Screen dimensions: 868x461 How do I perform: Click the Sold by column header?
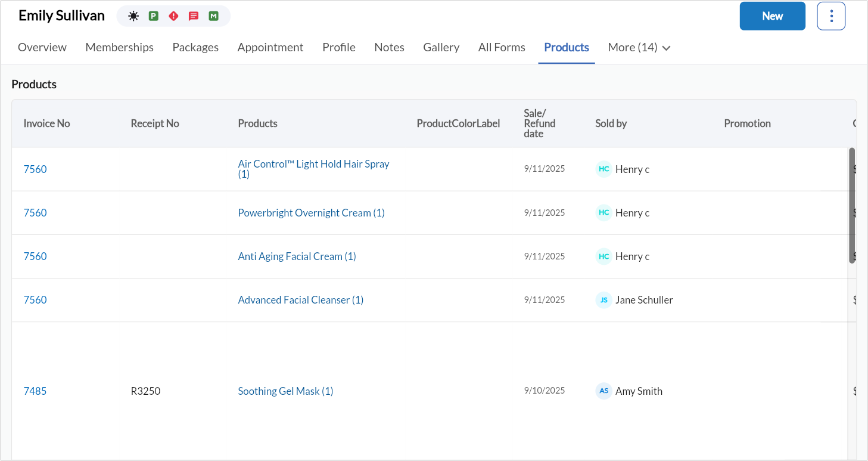611,123
